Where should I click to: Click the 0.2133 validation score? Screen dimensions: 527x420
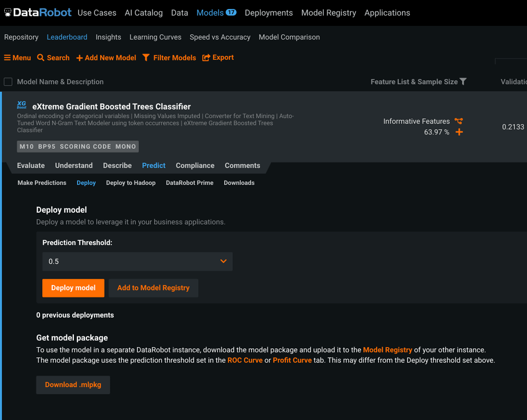[513, 127]
